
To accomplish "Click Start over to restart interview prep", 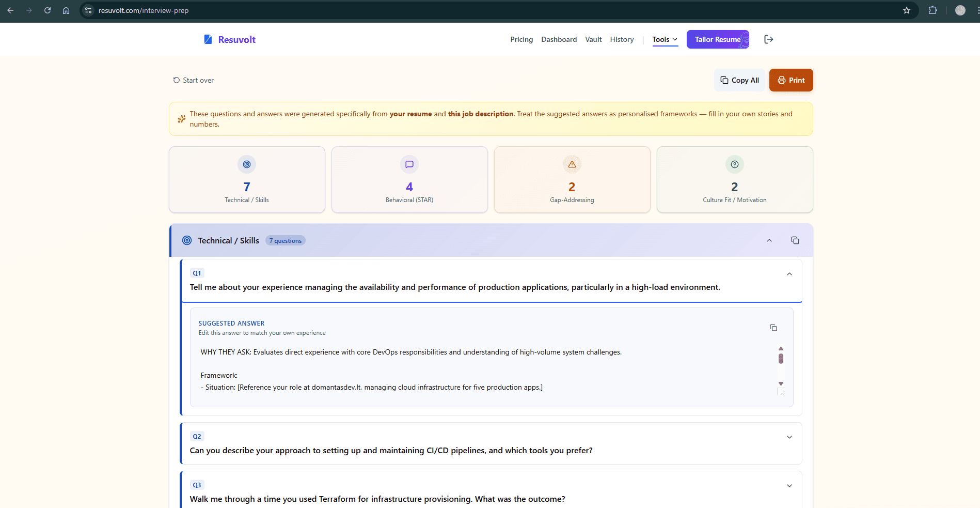I will [x=193, y=80].
